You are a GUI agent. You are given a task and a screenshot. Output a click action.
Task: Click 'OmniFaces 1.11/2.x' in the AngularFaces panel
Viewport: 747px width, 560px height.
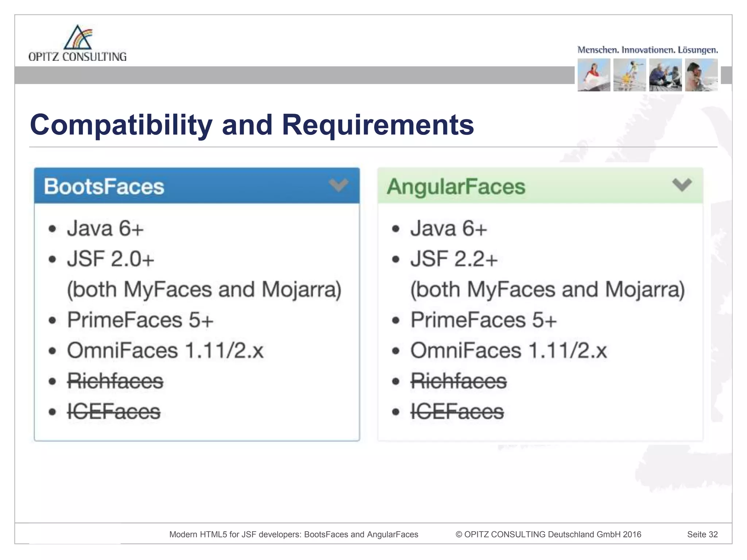pos(509,350)
